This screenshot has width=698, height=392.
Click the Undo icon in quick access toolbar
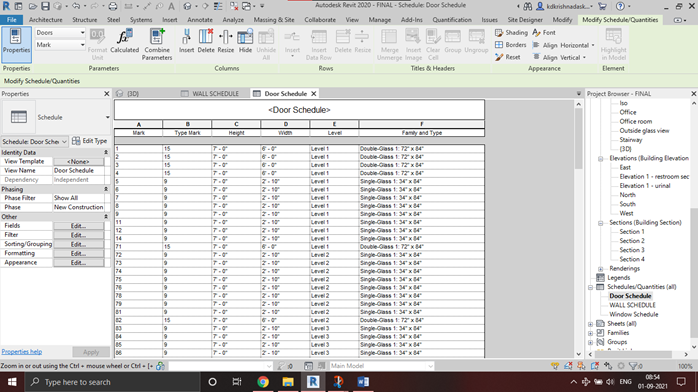coord(76,6)
